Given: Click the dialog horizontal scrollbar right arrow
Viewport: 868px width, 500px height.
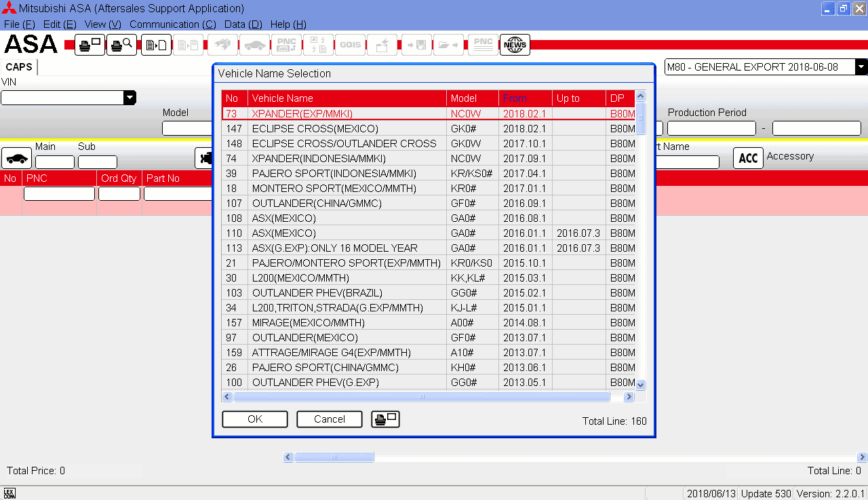Looking at the screenshot, I should (629, 397).
